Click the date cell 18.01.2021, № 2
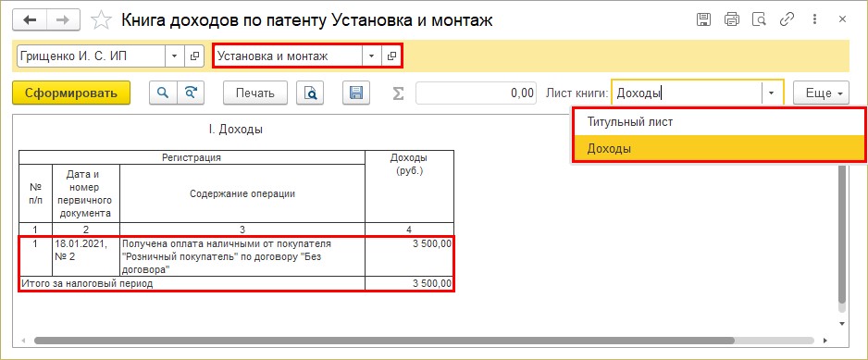This screenshot has width=868, height=360. (x=86, y=256)
